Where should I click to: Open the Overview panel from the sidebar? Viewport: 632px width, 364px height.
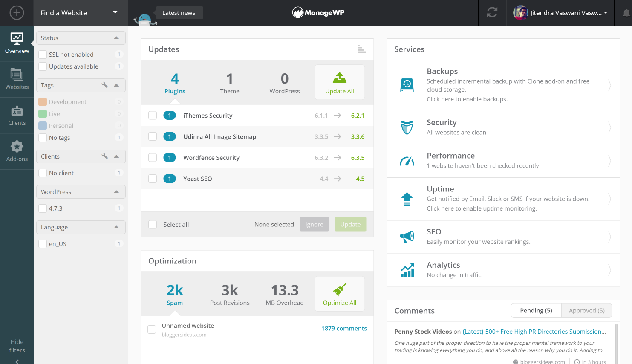coord(17,43)
